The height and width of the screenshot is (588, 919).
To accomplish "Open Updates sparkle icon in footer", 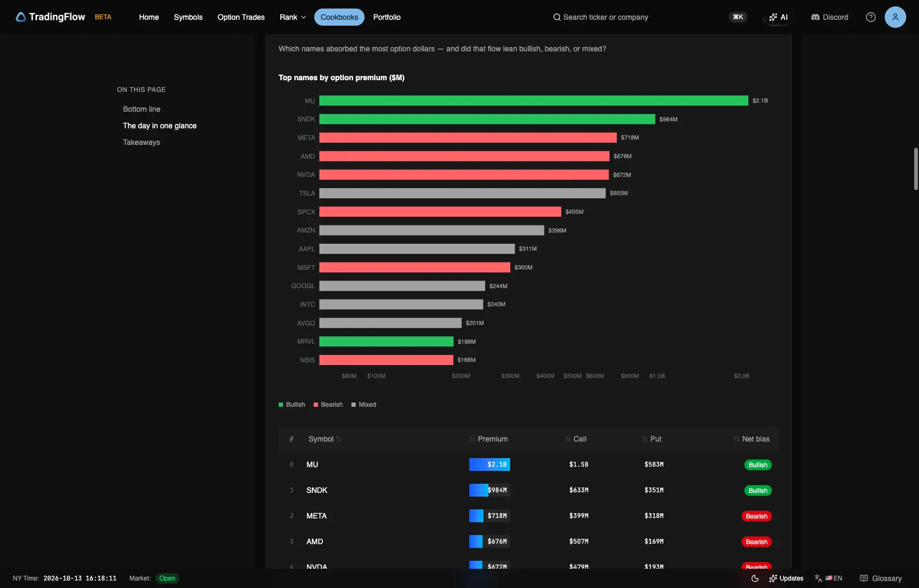I will (x=773, y=578).
